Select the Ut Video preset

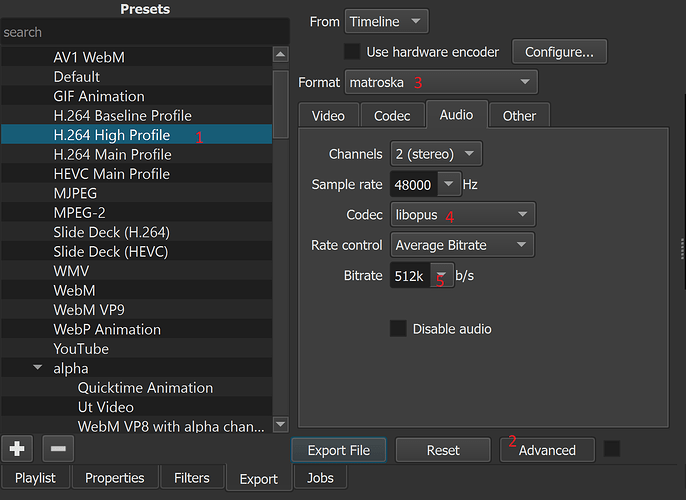(136, 406)
